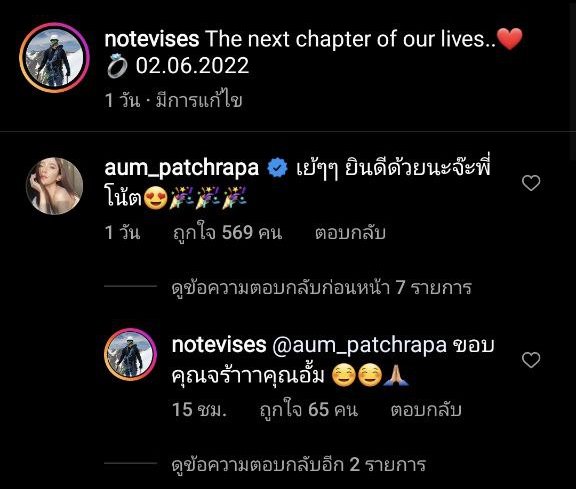Click the มีการแก้ไข edited label under caption
The height and width of the screenshot is (489, 576).
point(199,100)
